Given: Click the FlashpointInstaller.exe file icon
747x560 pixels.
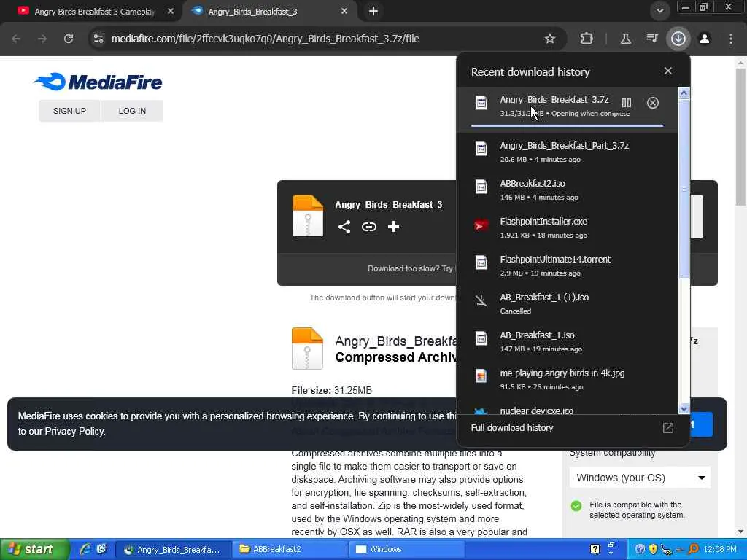Looking at the screenshot, I should (481, 225).
